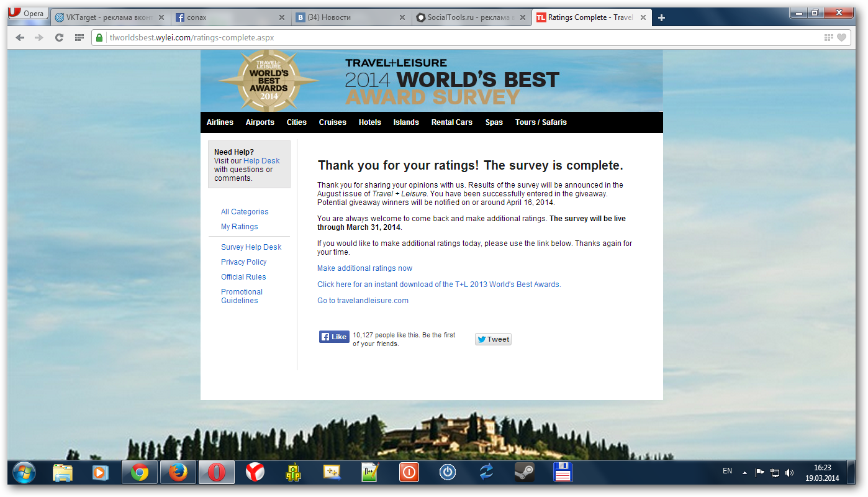Go forward with the browser forward arrow
The image size is (868, 497).
tap(40, 38)
